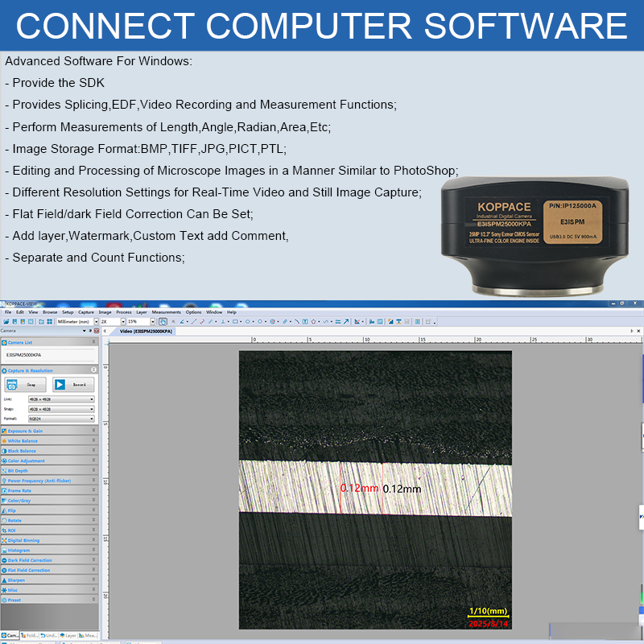The height and width of the screenshot is (644, 644).
Task: Expand the Exposure & Gain section
Action: click(x=93, y=431)
